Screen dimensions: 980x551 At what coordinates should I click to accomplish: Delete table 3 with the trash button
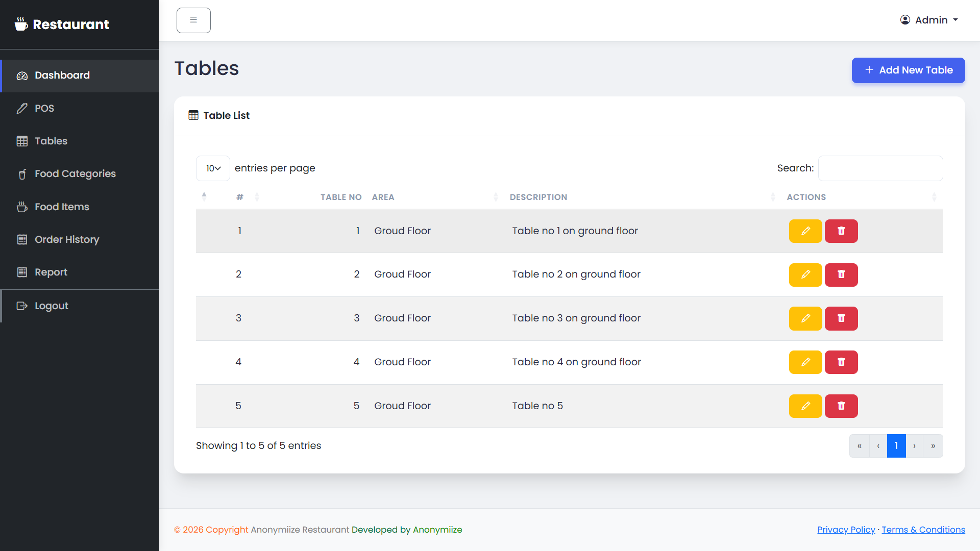(x=841, y=318)
